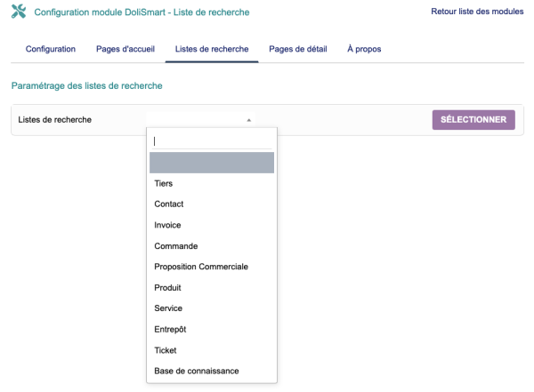Select the blank highlighted dropdown option

(212, 162)
